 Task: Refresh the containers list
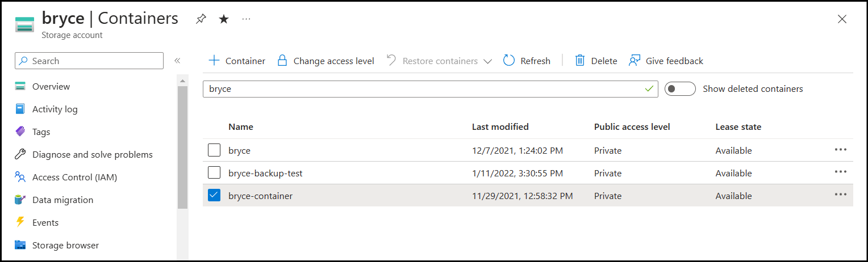527,61
